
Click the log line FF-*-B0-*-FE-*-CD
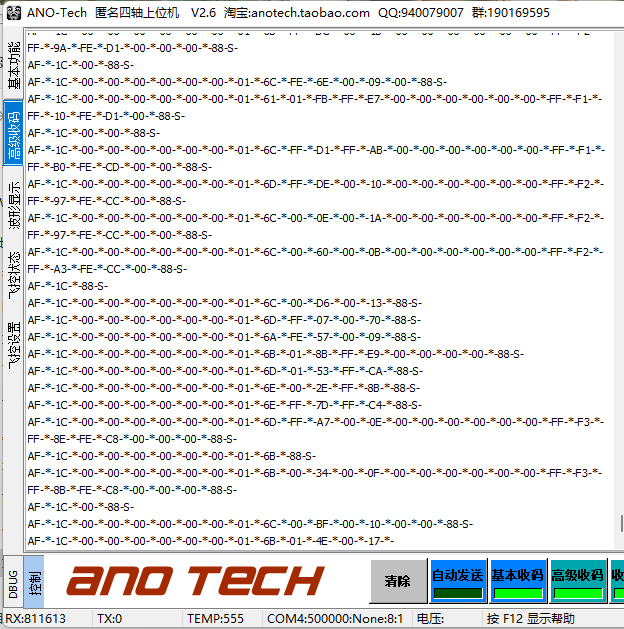point(120,167)
